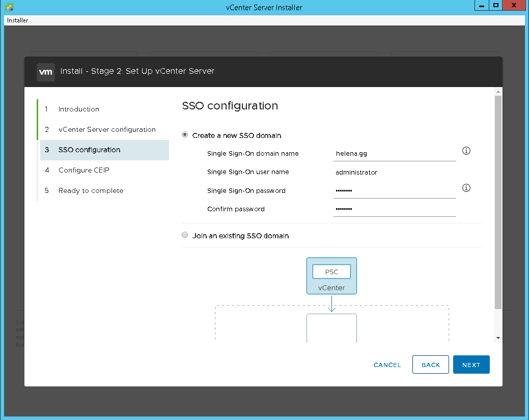
Task: Click the PSC box in the diagram
Action: coord(331,272)
